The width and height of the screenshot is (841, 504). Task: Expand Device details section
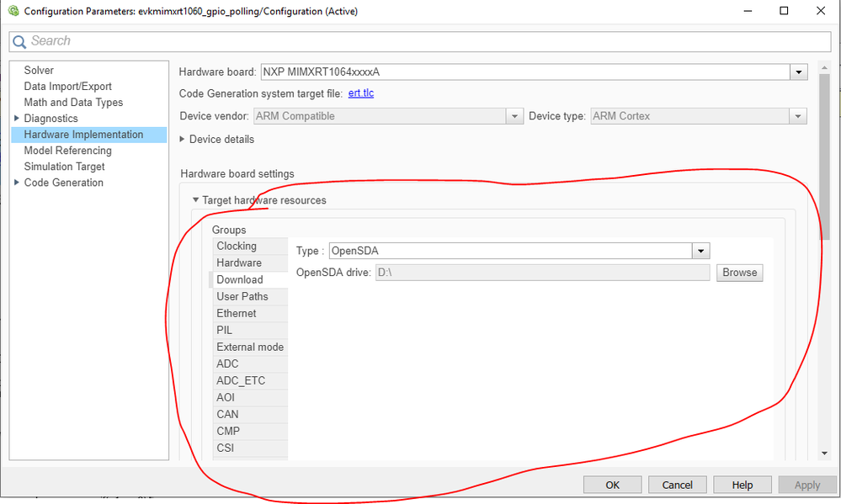pos(182,139)
